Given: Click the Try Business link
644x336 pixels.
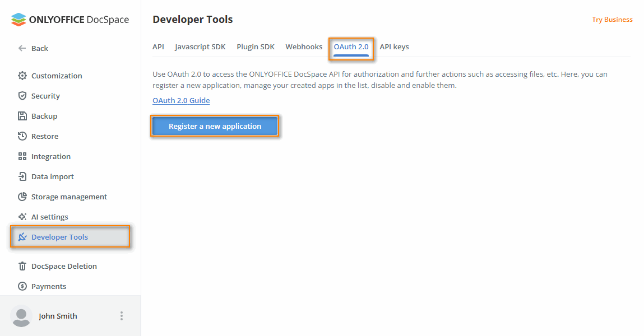Looking at the screenshot, I should (612, 19).
